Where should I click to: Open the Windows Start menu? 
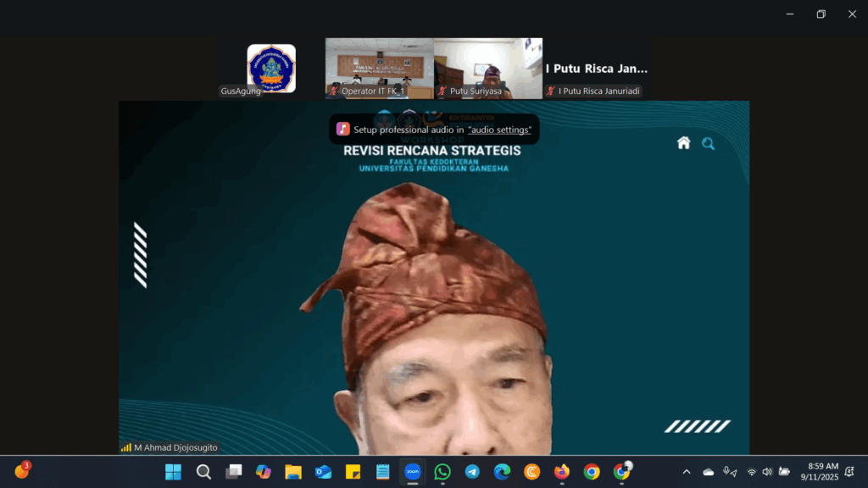(x=173, y=472)
